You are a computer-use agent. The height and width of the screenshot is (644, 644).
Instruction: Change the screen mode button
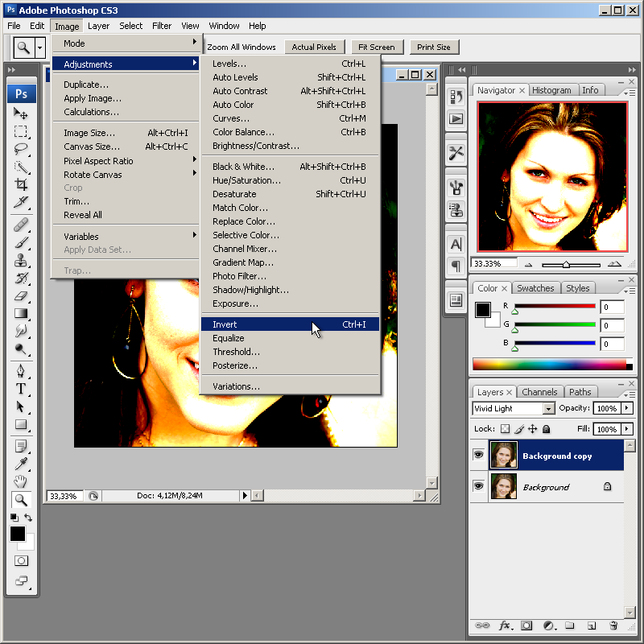21,580
